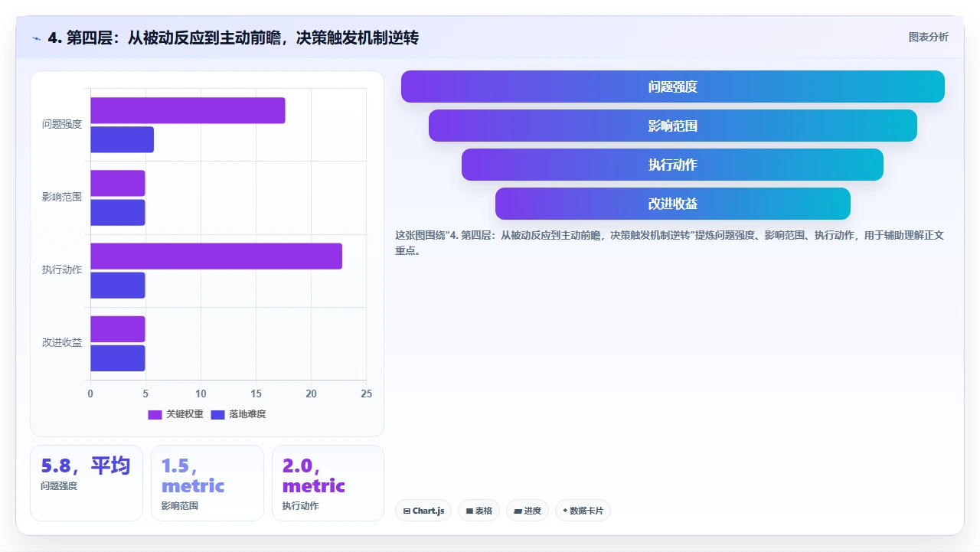
Task: Select the 数据卡片 tag chip
Action: pos(583,511)
